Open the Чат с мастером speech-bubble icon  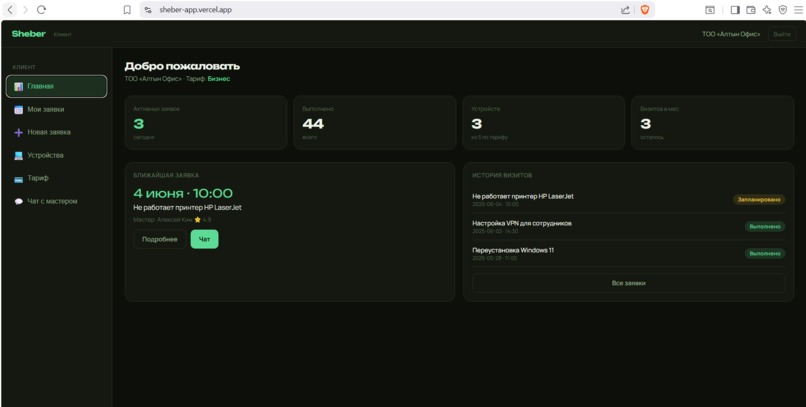(19, 201)
